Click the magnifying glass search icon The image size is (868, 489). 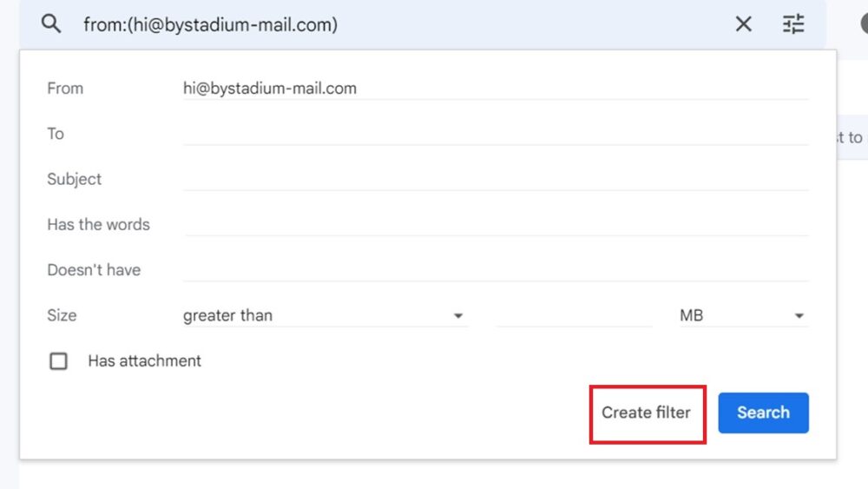[51, 24]
